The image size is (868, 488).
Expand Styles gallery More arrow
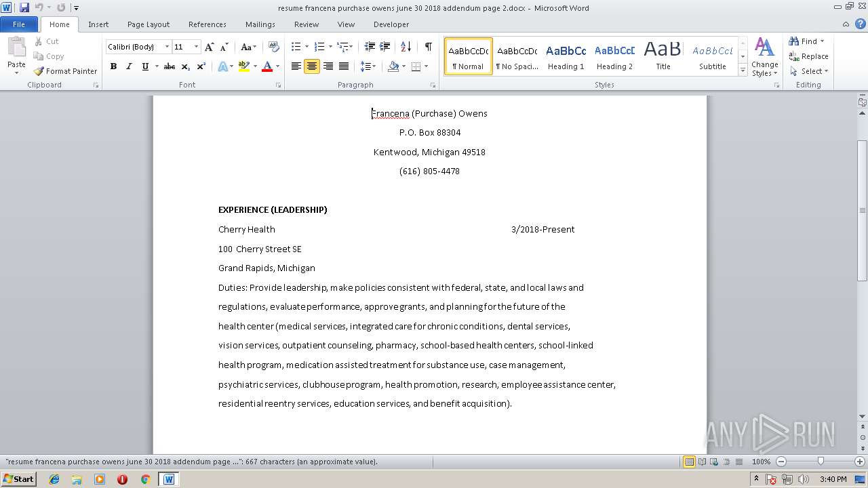(x=743, y=70)
